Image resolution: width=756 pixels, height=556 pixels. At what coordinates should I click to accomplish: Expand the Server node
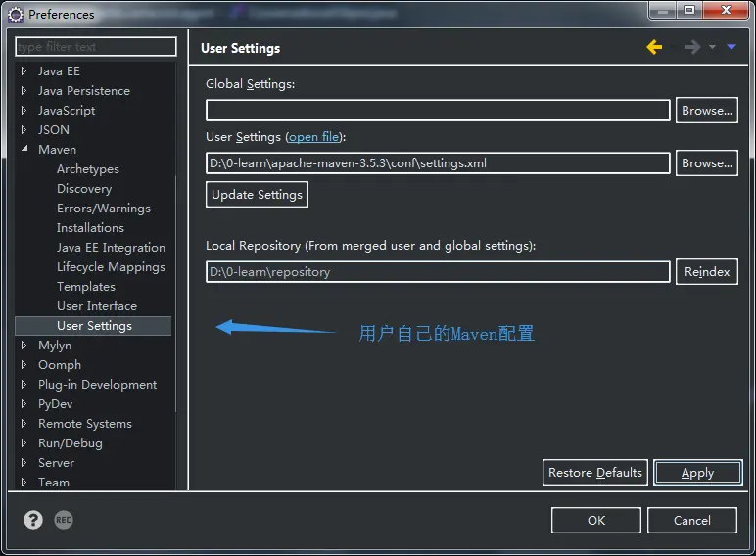click(x=24, y=463)
